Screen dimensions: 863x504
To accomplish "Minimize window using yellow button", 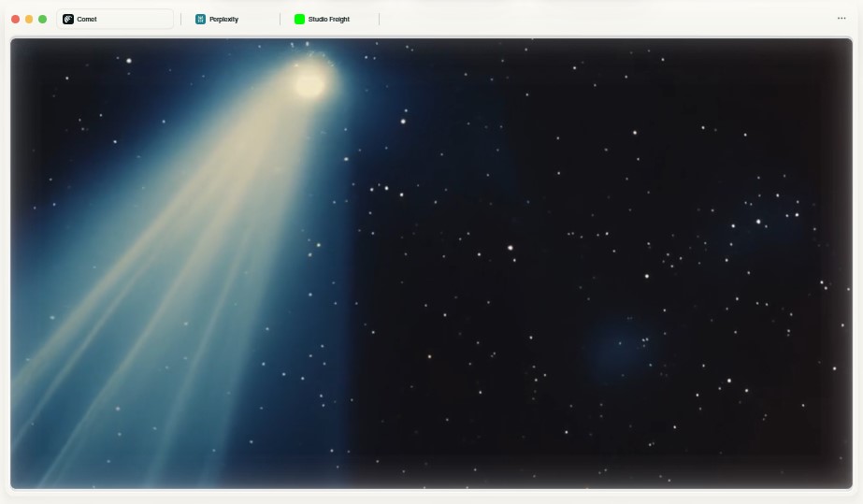I will pyautogui.click(x=29, y=20).
